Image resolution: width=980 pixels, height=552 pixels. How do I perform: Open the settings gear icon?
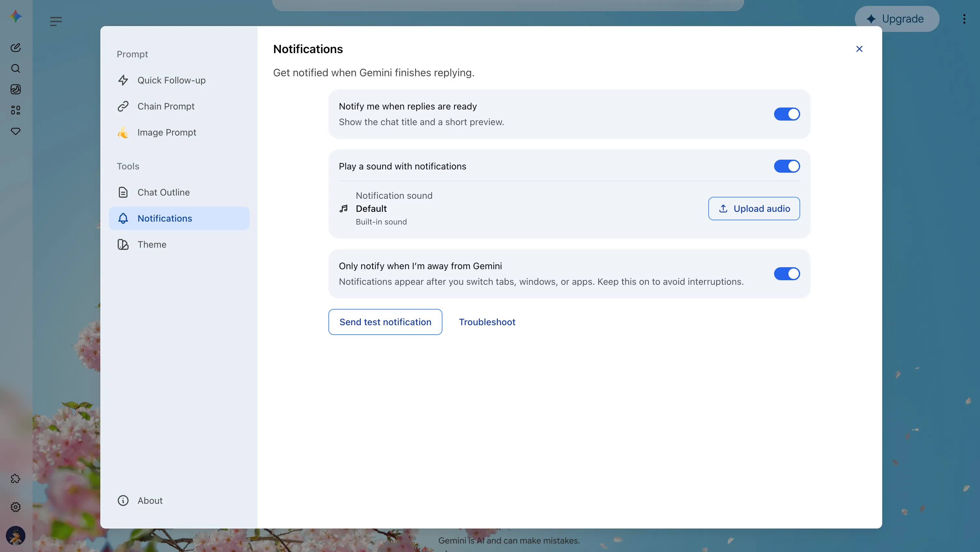pyautogui.click(x=16, y=507)
